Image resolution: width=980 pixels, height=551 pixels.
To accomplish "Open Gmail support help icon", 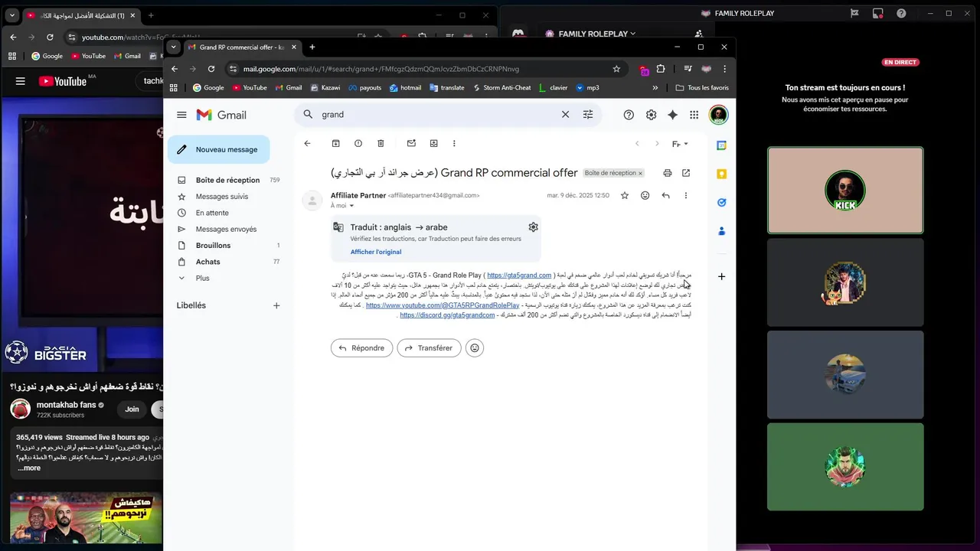I will click(x=629, y=115).
